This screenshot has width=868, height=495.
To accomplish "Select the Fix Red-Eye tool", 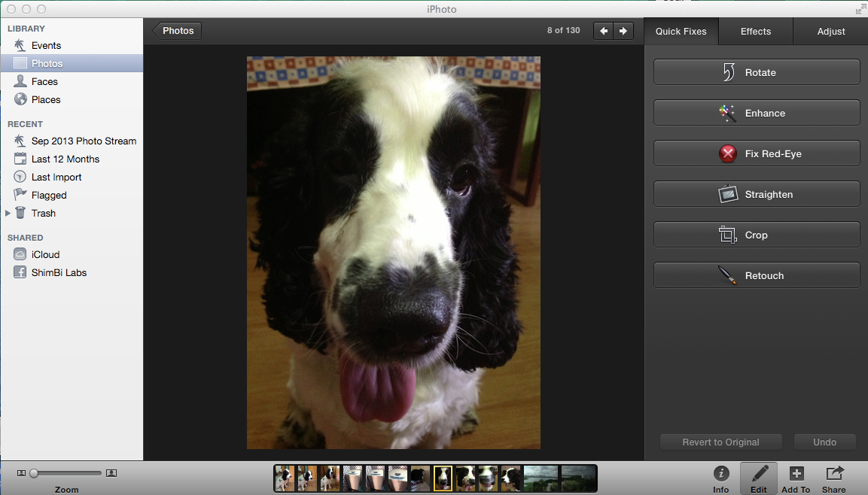I will [756, 153].
